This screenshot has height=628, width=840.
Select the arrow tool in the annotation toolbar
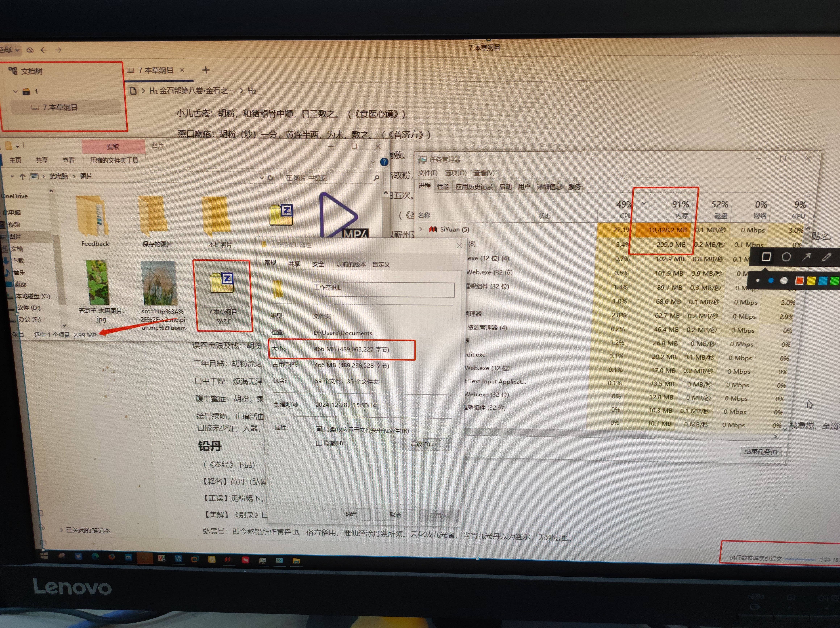(807, 257)
